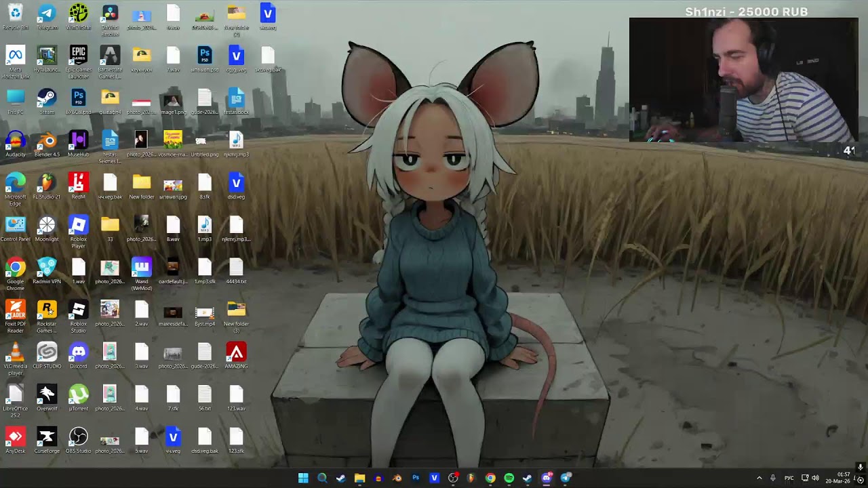
Task: Open the Windows Start menu
Action: 303,478
